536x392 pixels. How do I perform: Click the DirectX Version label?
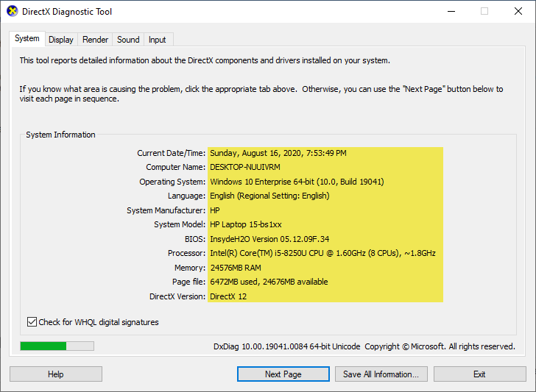(177, 296)
